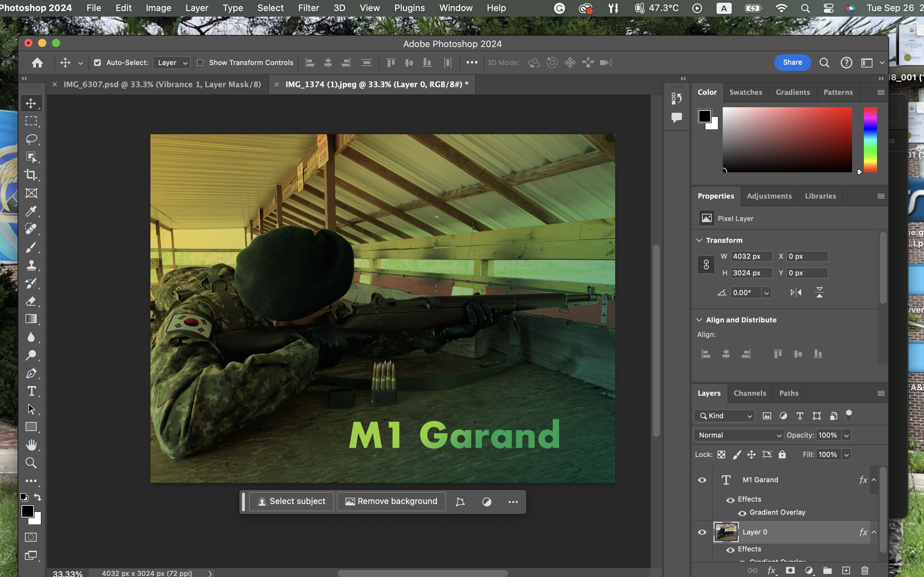Switch to the Channels tab

coord(750,393)
